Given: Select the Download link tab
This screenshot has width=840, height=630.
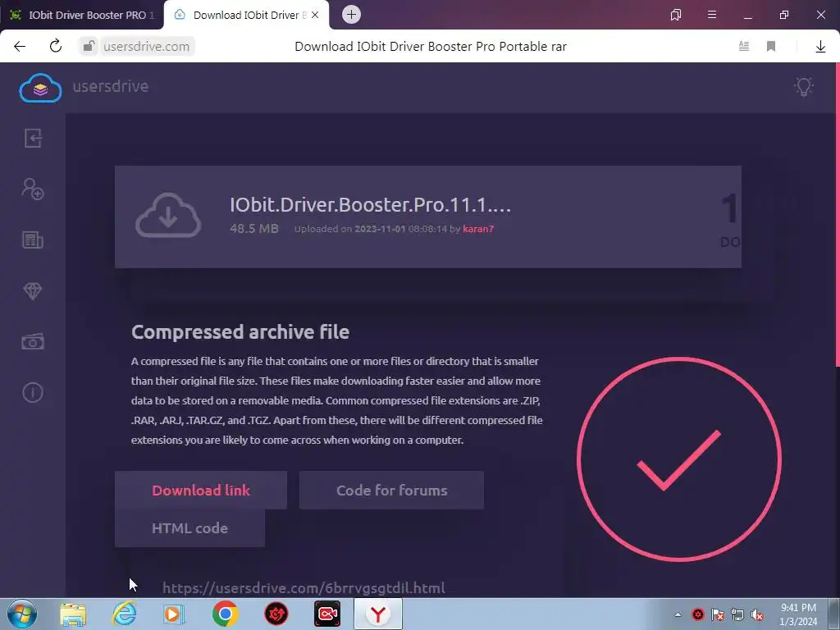Looking at the screenshot, I should coord(201,491).
